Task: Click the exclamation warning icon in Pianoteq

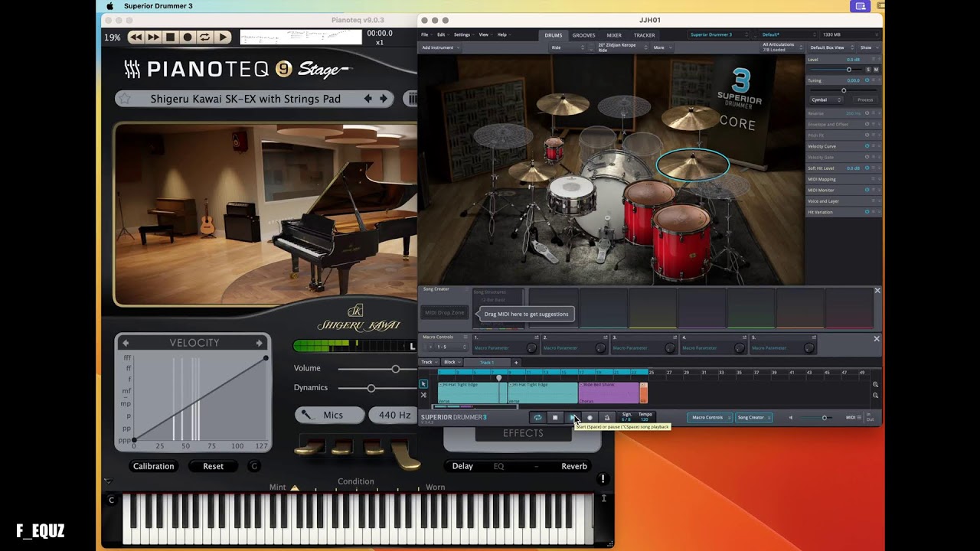Action: 603,479
